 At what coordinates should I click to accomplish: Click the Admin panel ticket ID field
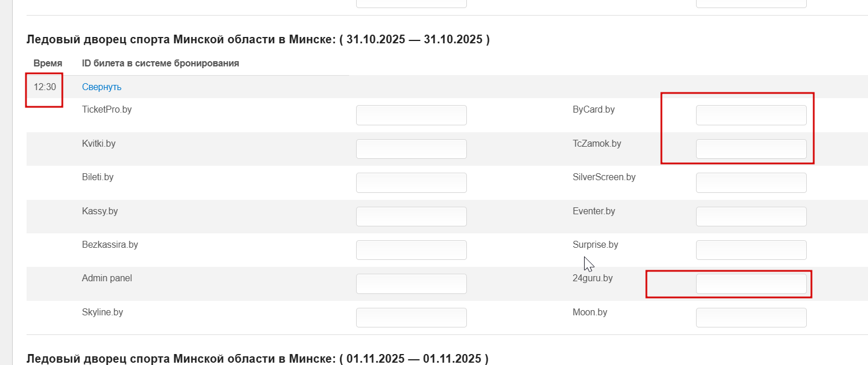click(411, 284)
